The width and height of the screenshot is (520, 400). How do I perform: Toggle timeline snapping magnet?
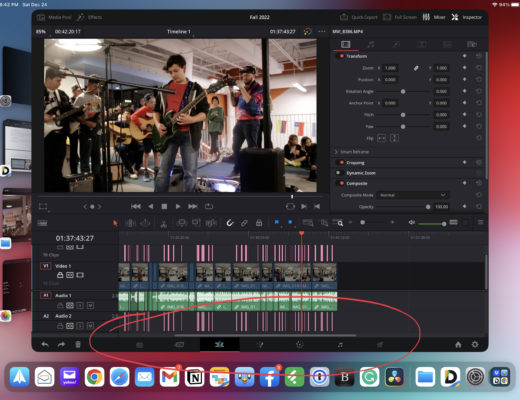point(230,223)
